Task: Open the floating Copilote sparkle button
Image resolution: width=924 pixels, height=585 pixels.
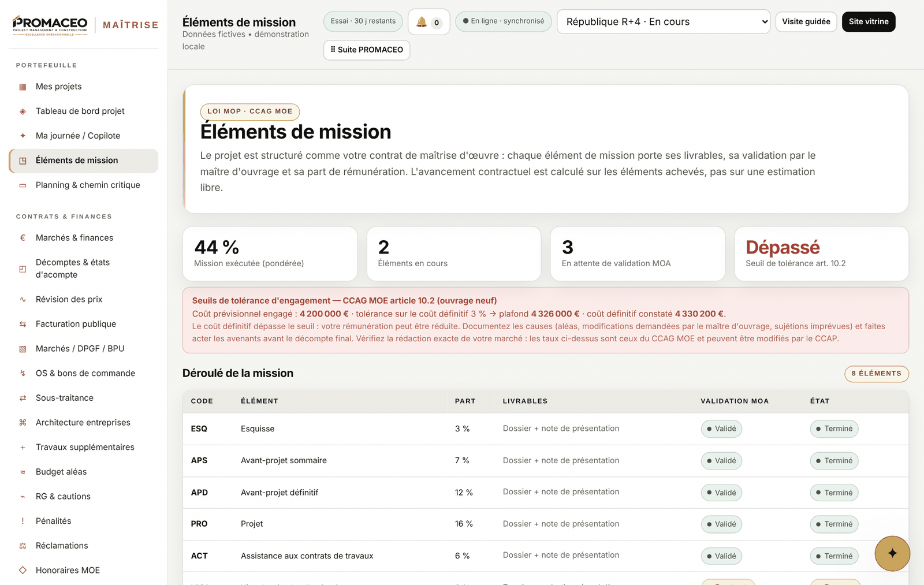Action: tap(892, 553)
